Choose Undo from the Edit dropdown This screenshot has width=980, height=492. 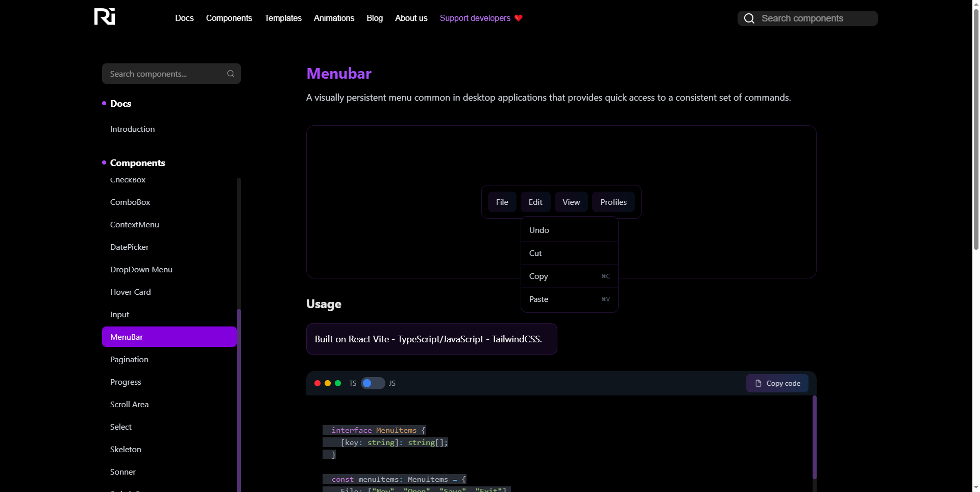[x=570, y=230]
